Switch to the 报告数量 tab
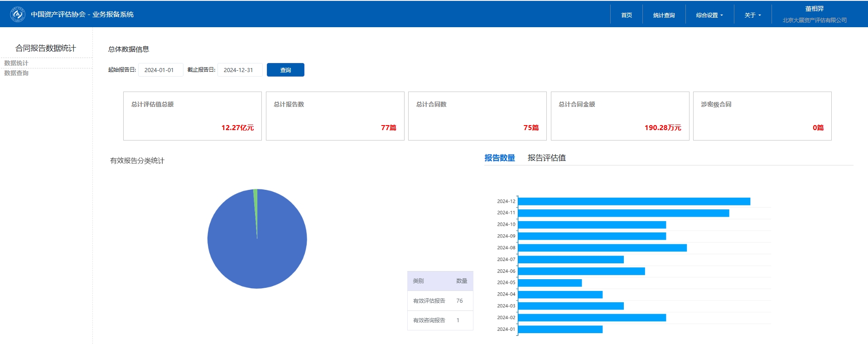 point(499,158)
